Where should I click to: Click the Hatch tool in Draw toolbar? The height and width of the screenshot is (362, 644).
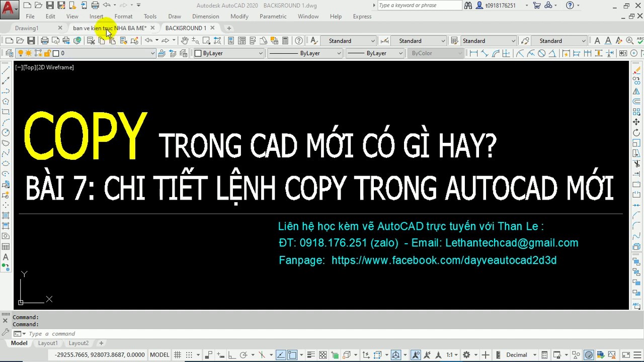pyautogui.click(x=6, y=215)
